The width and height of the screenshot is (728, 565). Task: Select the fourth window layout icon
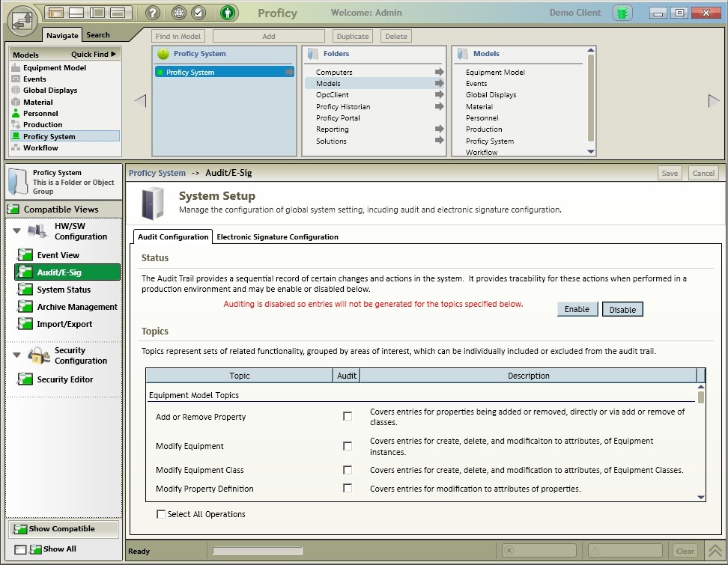[x=118, y=13]
